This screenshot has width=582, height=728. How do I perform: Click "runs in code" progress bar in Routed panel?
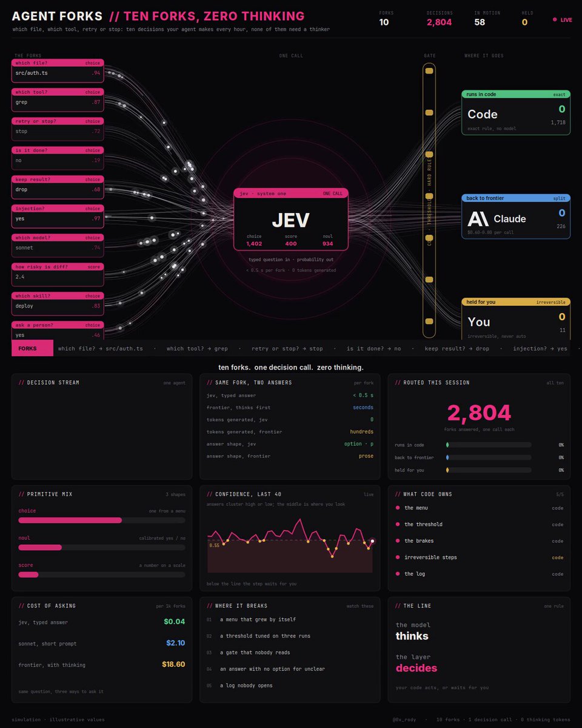coord(489,445)
